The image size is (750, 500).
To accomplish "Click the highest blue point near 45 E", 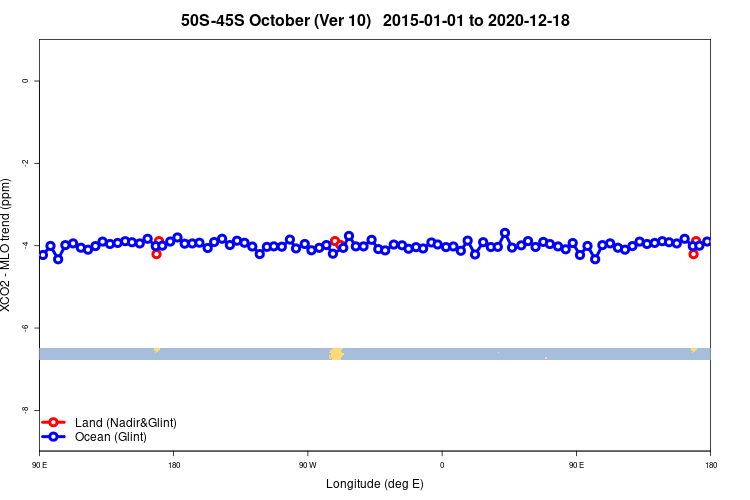I will [x=505, y=233].
